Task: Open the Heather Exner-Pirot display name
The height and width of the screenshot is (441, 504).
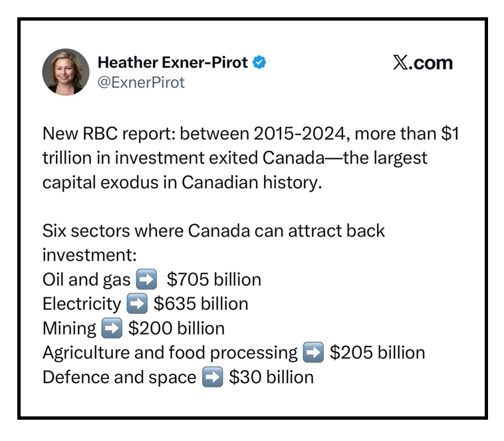Action: [172, 63]
